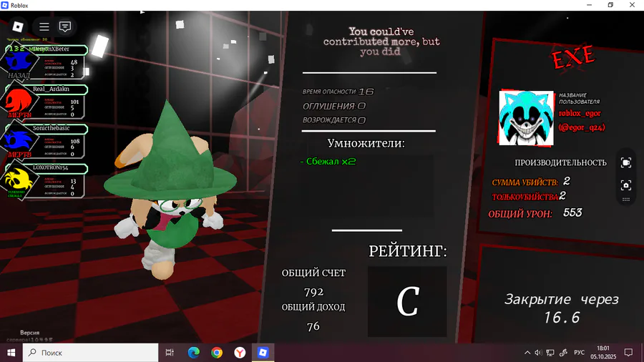This screenshot has height=362, width=644.
Task: Click the СУММА УБИЙСТВ: label
Action: (525, 182)
